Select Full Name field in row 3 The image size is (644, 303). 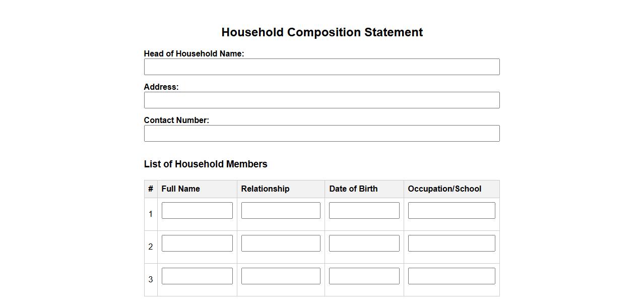tap(197, 276)
